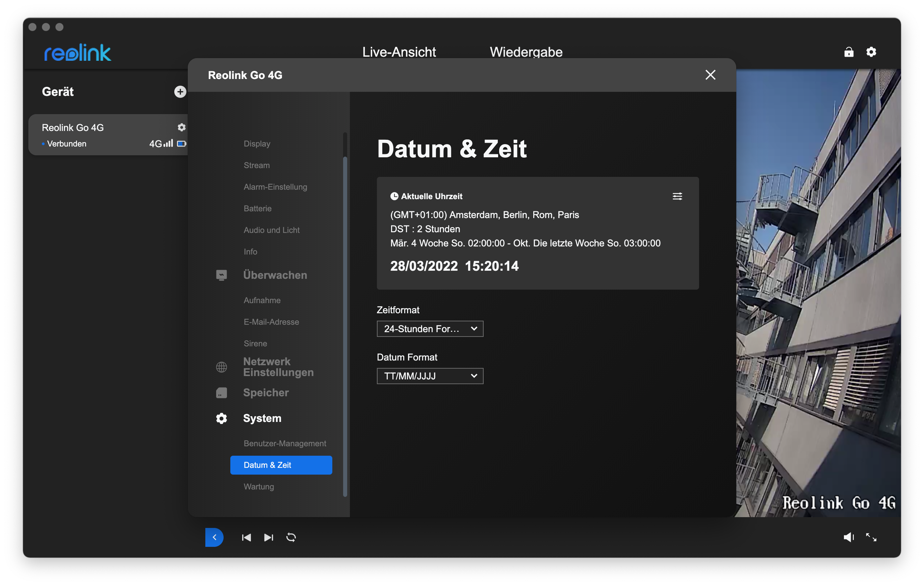Open the Datum Format dropdown
Image resolution: width=924 pixels, height=586 pixels.
430,376
